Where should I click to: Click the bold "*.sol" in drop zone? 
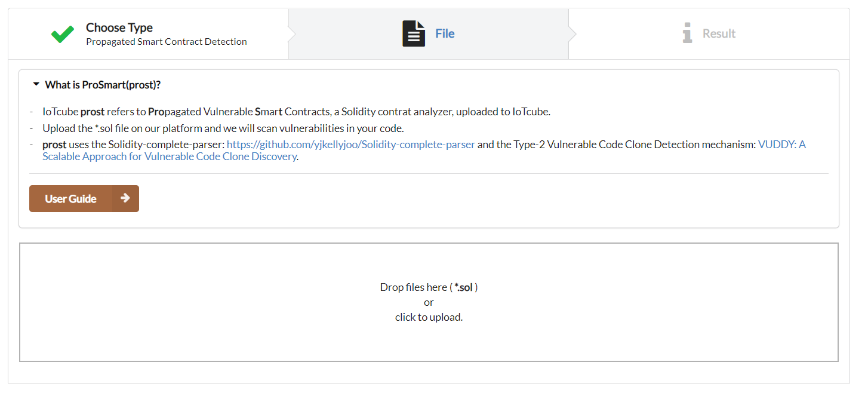(x=463, y=287)
